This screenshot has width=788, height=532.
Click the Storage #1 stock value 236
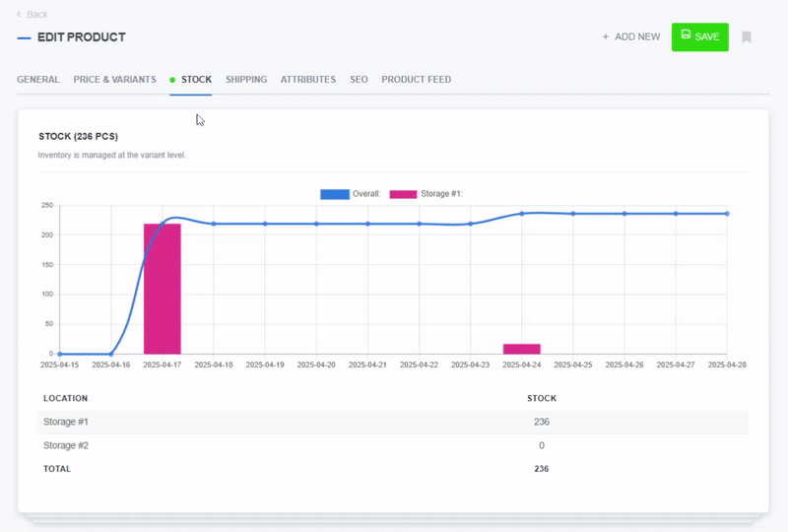[x=541, y=422]
